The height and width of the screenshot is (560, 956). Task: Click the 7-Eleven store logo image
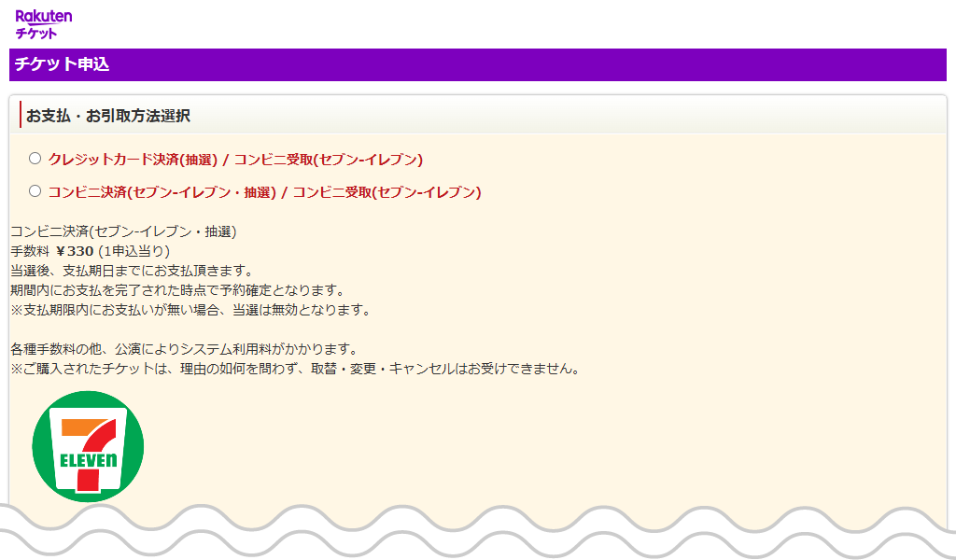click(x=89, y=445)
